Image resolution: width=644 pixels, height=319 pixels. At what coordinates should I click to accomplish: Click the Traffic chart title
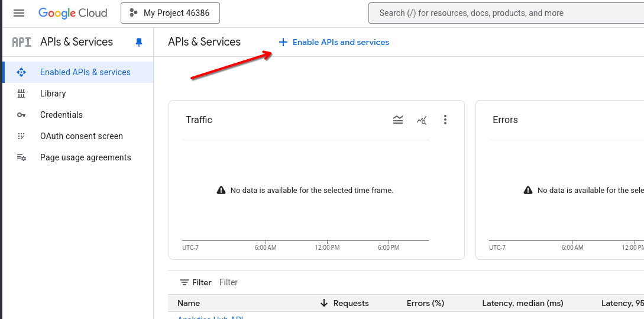pos(199,120)
